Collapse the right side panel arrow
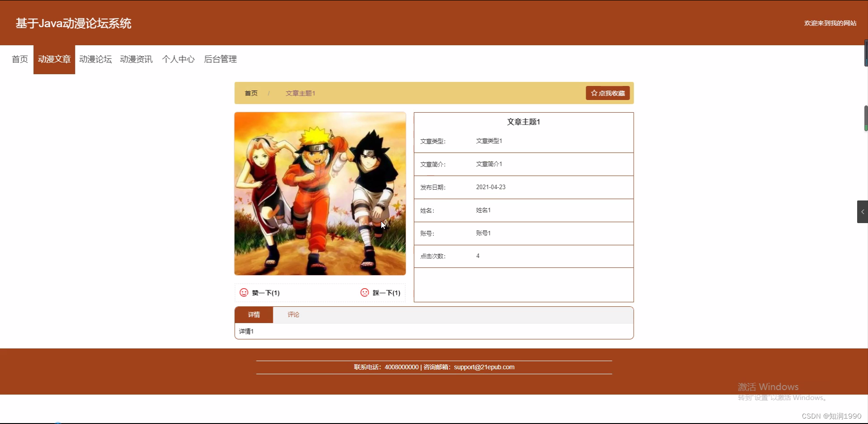868x424 pixels. [862, 211]
